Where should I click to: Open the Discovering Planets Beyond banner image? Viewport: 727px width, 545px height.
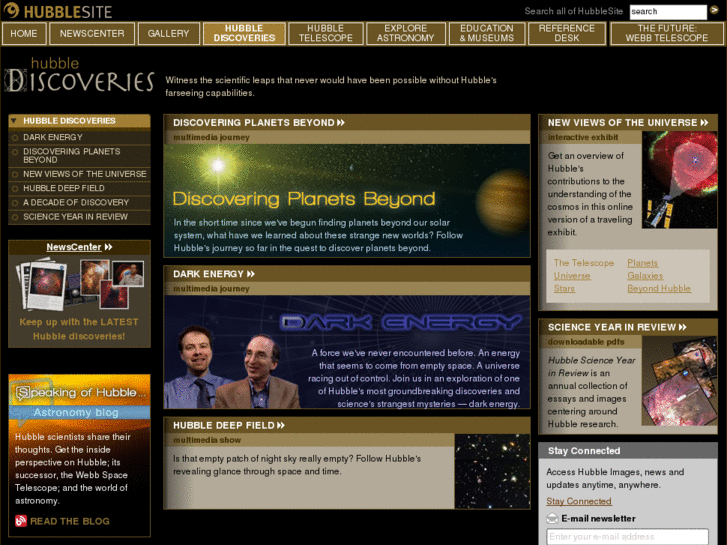[x=347, y=200]
